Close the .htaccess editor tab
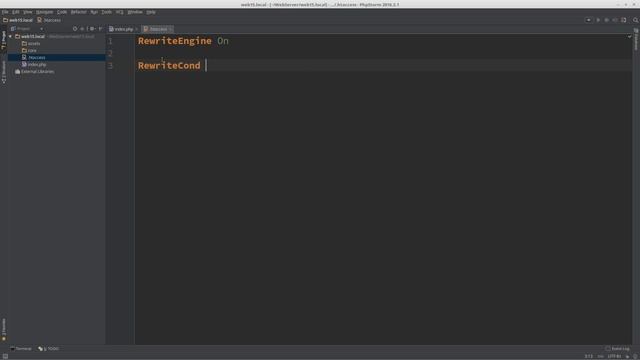 171,29
